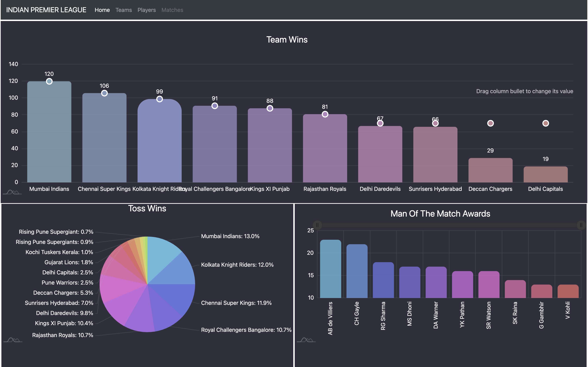This screenshot has width=588, height=367.
Task: Select the Rajasthan Royals 10.7% pie label
Action: (63, 335)
